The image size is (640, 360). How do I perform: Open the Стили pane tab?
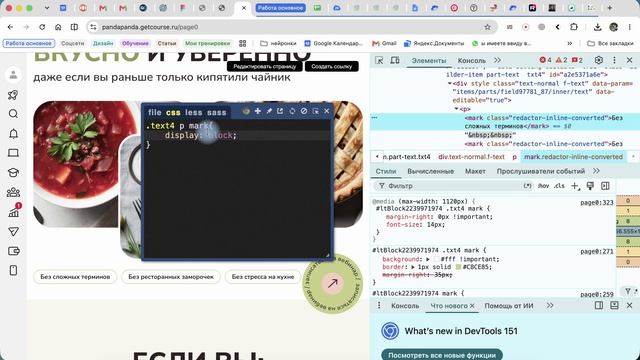click(x=386, y=171)
